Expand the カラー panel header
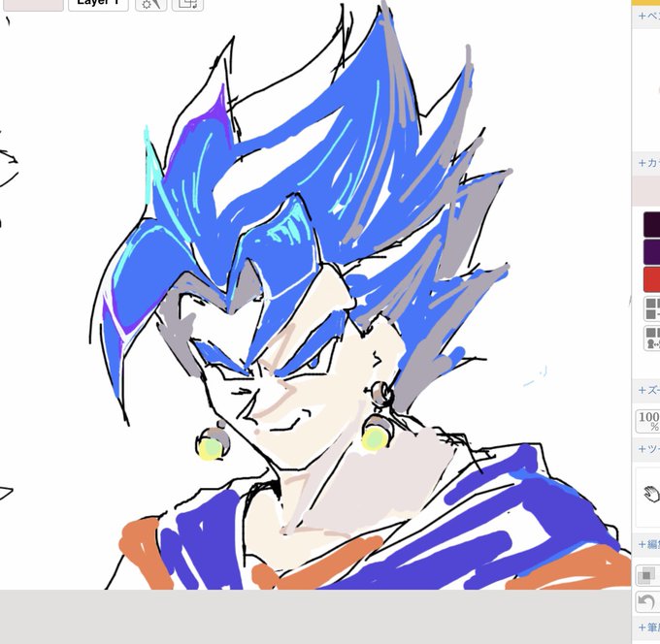This screenshot has width=660, height=644. (x=648, y=163)
